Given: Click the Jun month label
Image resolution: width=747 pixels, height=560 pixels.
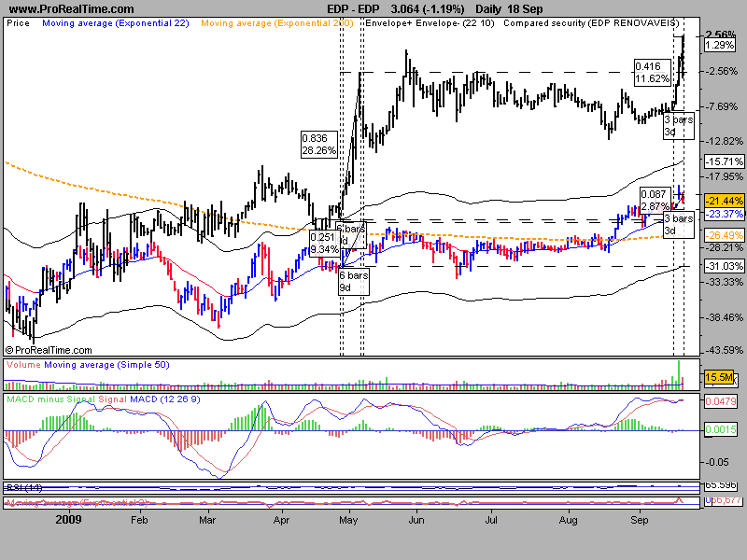Looking at the screenshot, I should click(416, 520).
